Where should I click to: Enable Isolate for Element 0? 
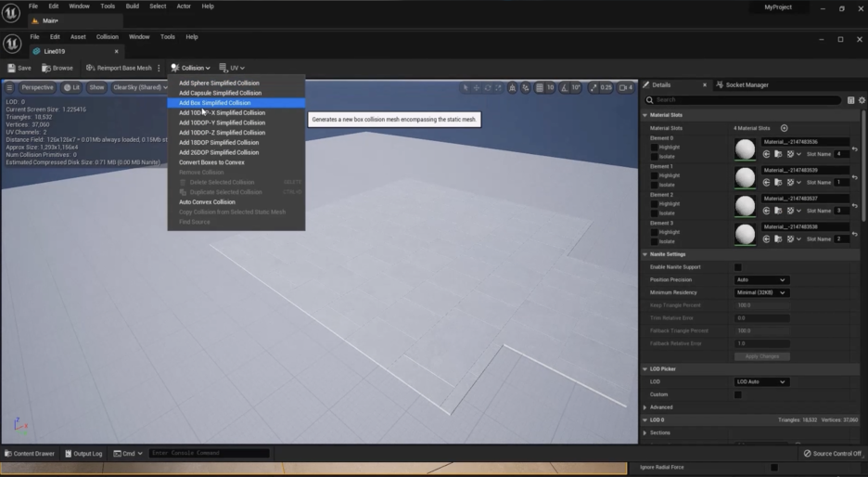(x=654, y=157)
